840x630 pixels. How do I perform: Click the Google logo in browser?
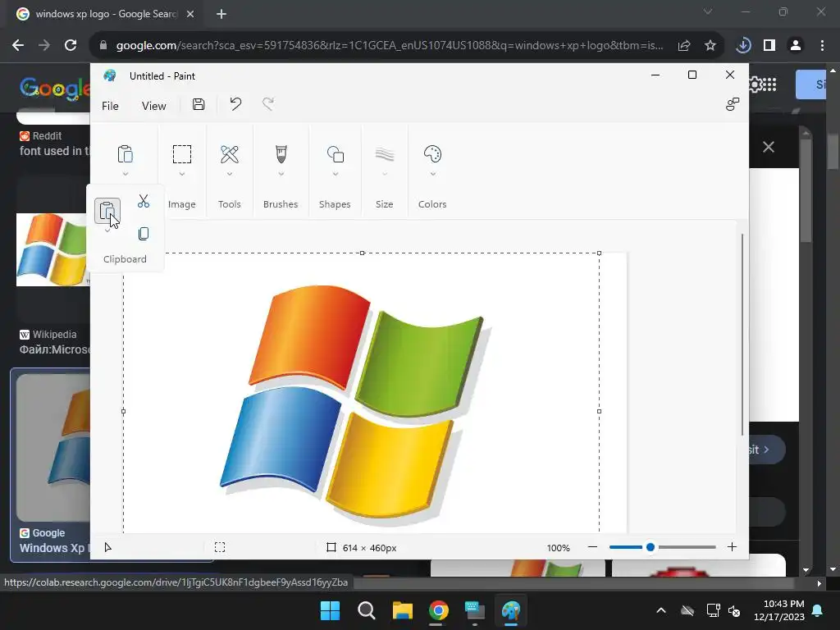coord(55,87)
